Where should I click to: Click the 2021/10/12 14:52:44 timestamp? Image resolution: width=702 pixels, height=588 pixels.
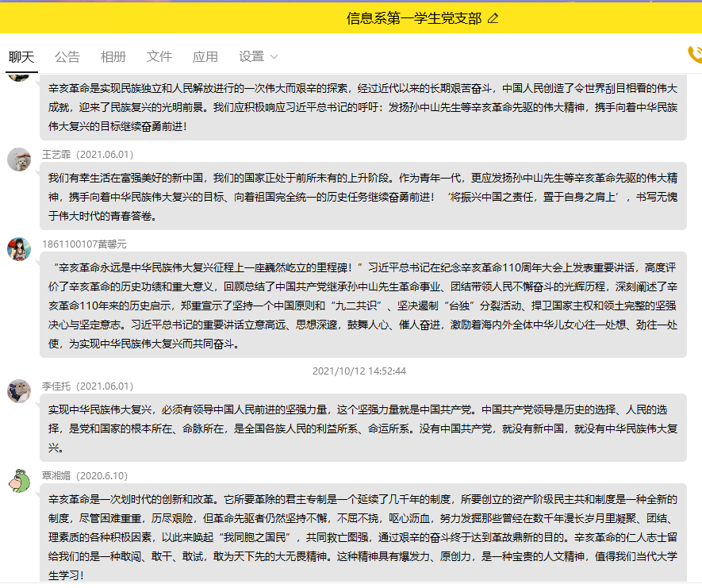coord(359,371)
